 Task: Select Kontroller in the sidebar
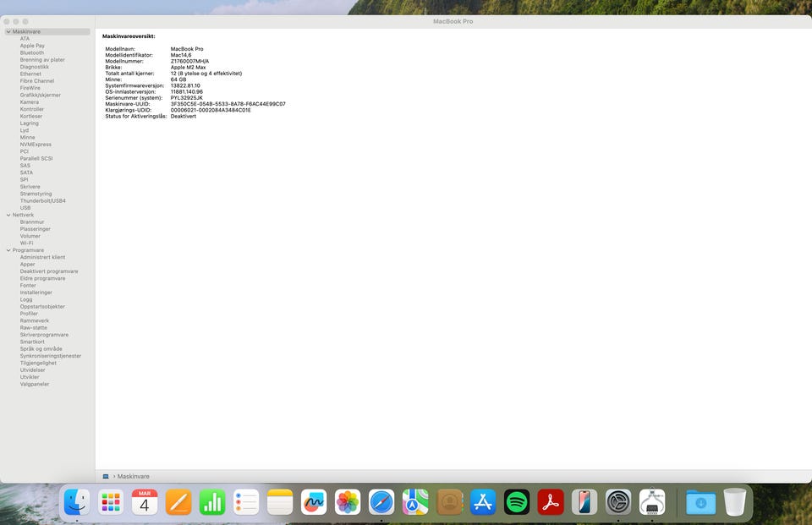(x=31, y=109)
